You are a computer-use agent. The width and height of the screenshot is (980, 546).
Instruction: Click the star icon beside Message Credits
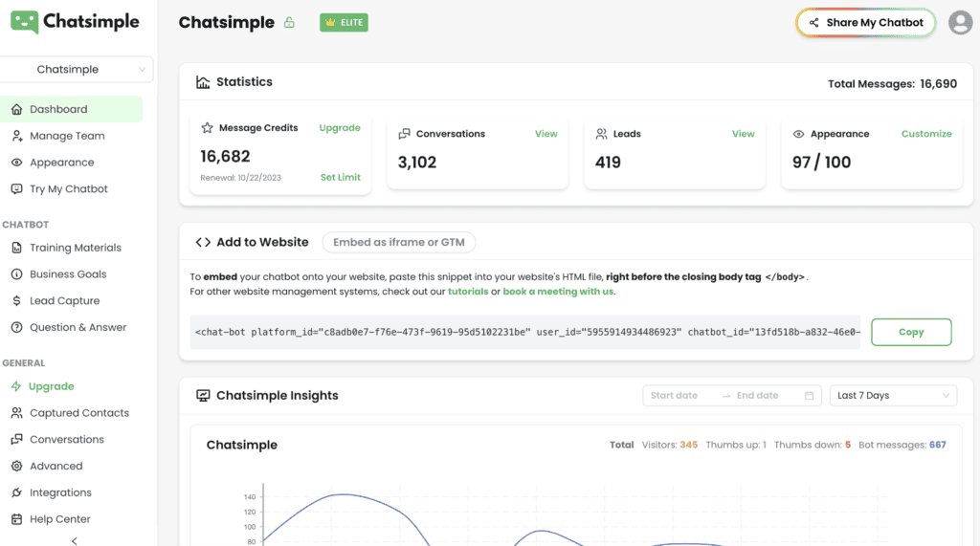[207, 128]
